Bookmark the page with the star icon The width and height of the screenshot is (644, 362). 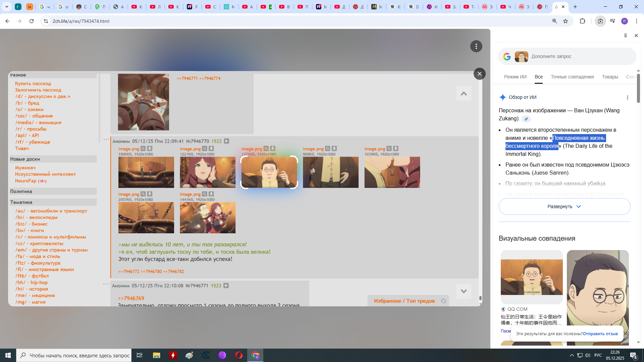click(566, 21)
